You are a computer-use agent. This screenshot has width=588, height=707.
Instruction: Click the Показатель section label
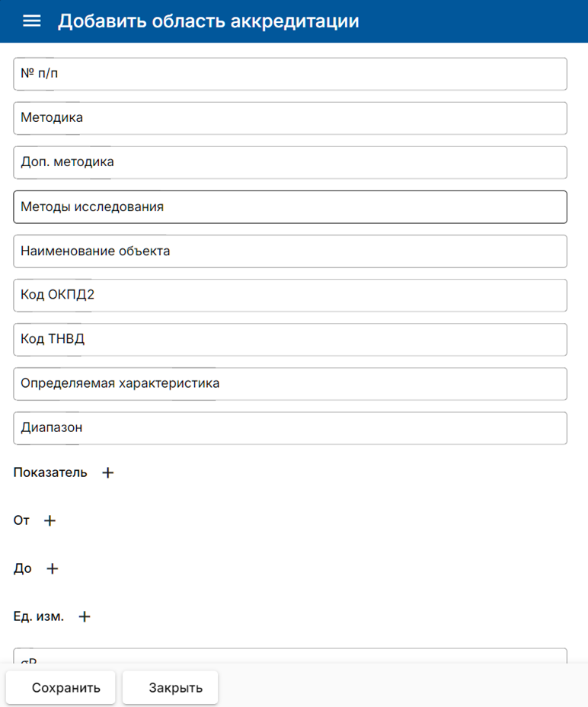[50, 472]
